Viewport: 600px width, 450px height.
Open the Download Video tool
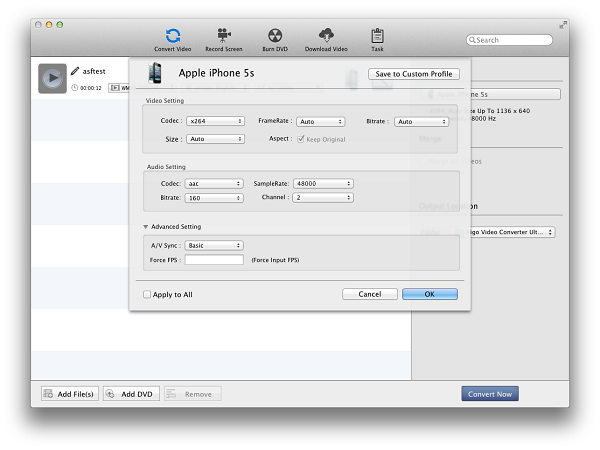click(x=326, y=40)
